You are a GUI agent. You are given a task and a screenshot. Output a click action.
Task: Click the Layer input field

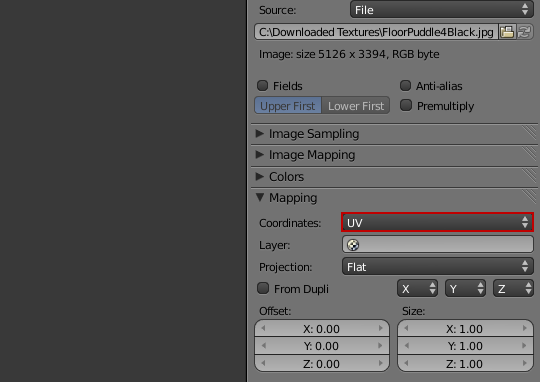click(x=438, y=245)
